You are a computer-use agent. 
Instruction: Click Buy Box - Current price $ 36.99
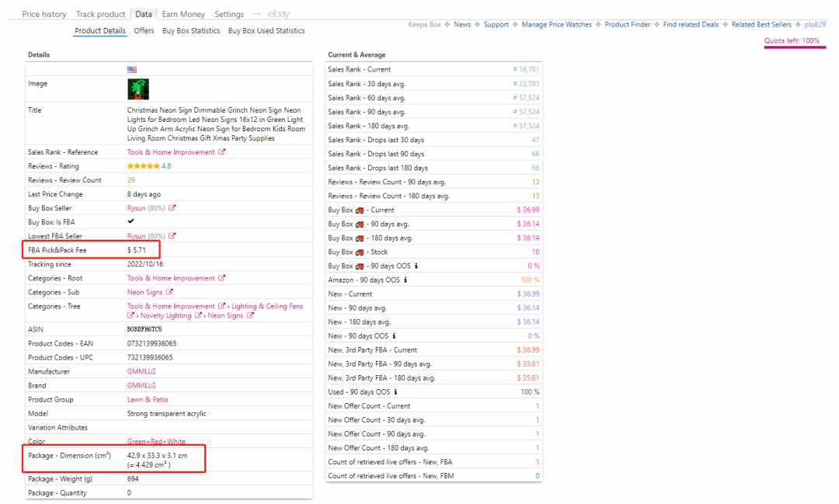pyautogui.click(x=528, y=210)
